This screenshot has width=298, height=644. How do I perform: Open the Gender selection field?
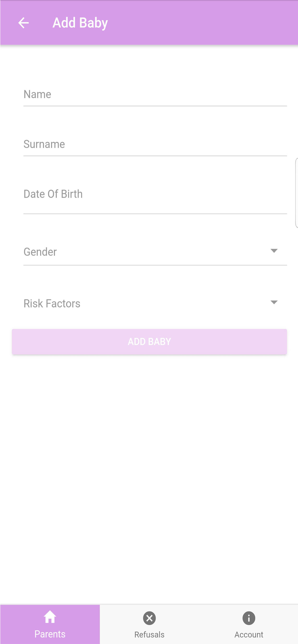click(x=155, y=252)
